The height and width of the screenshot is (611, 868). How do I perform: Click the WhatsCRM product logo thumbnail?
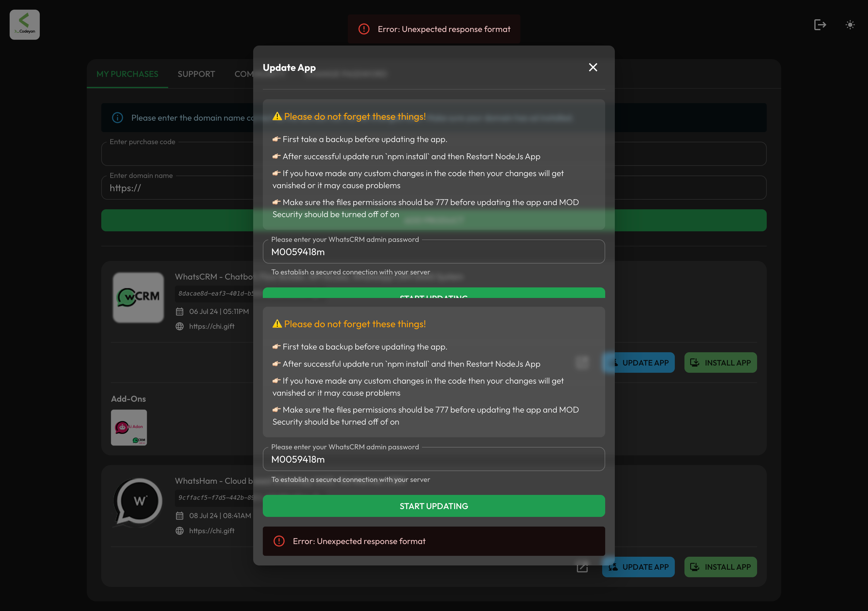(138, 298)
